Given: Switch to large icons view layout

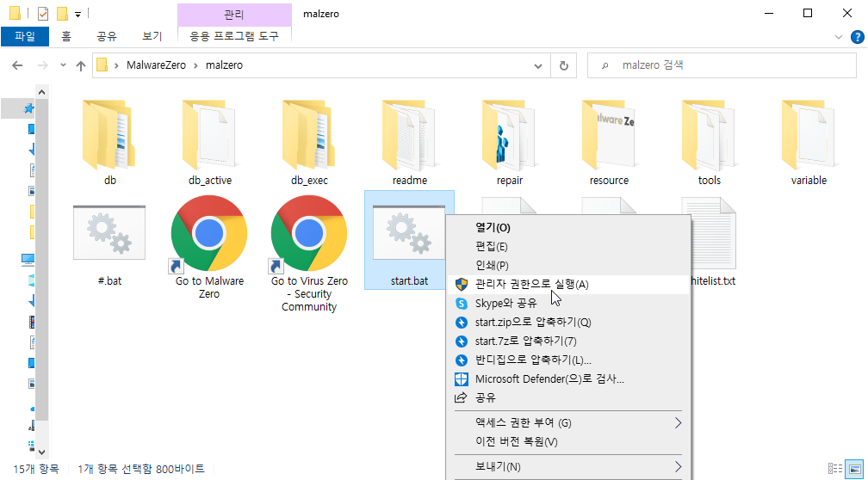Looking at the screenshot, I should click(x=855, y=468).
